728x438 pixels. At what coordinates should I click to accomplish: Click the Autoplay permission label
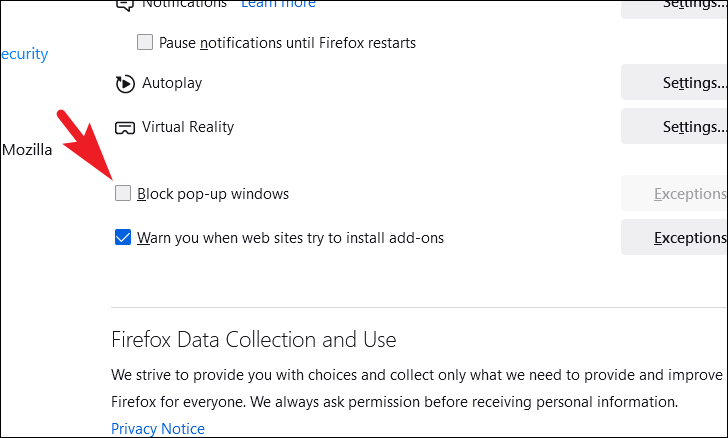[x=172, y=83]
